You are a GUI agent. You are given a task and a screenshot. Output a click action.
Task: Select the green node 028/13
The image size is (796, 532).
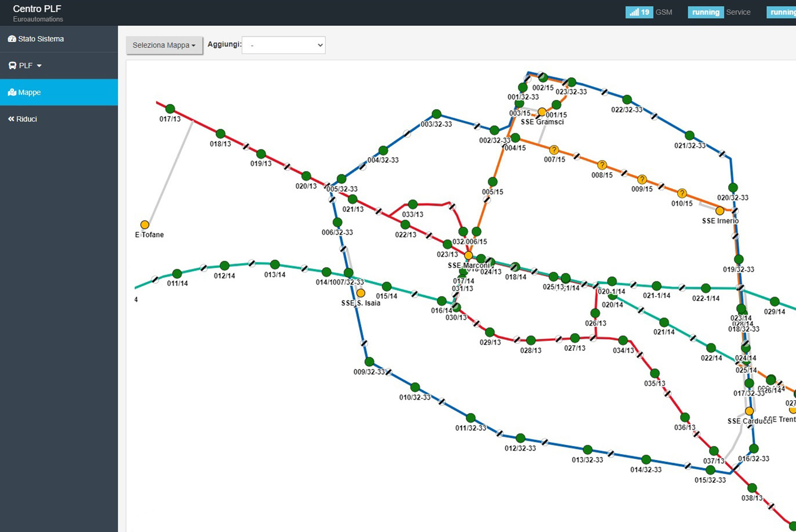click(x=531, y=340)
